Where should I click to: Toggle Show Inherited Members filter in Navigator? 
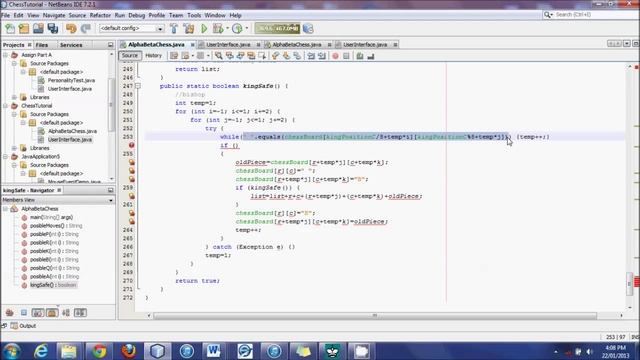point(10,313)
